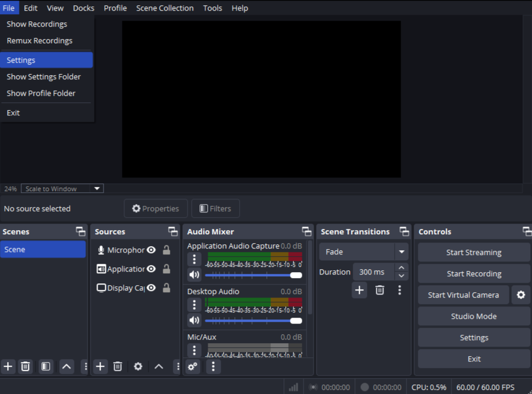Enter Studio Mode
532x394 pixels.
click(473, 317)
